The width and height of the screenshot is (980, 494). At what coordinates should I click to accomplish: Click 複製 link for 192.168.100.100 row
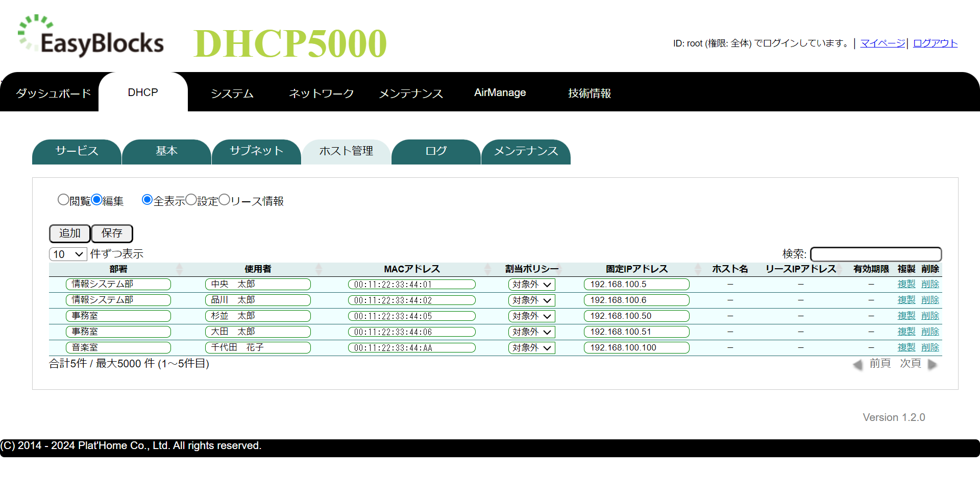[906, 347]
